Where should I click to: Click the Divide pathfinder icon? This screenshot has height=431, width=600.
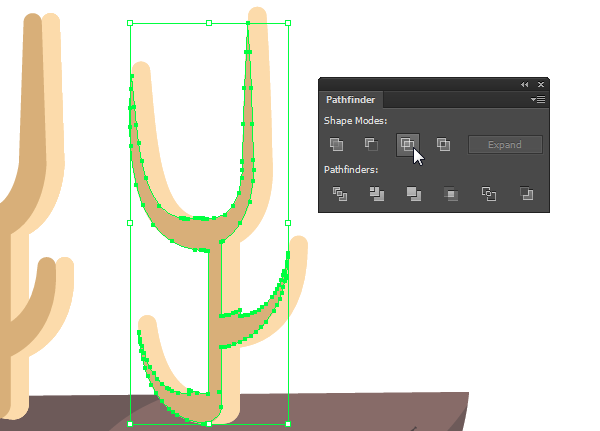coord(339,194)
